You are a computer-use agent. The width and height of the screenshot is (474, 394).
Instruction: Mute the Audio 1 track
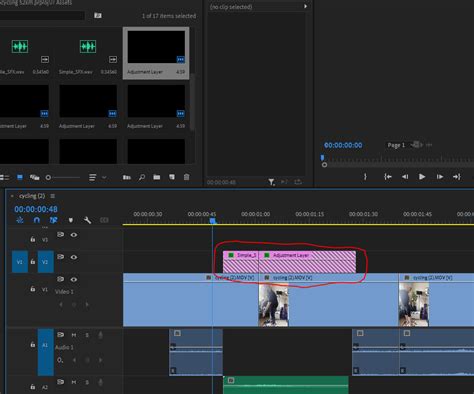[74, 335]
